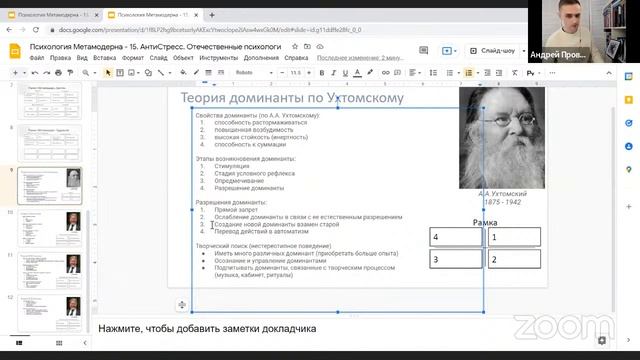Decrease indent with toolbar icon
Screen dimensions: 640x360
coord(487,73)
